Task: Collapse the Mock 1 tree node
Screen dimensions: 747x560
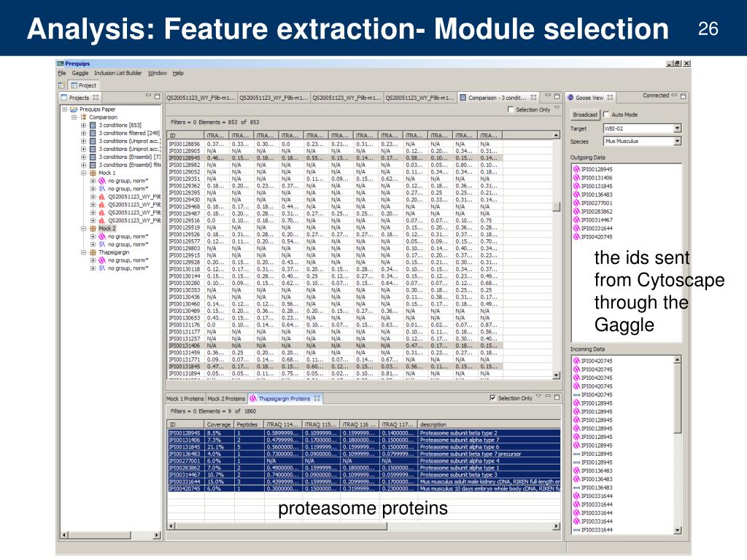Action: 83,173
